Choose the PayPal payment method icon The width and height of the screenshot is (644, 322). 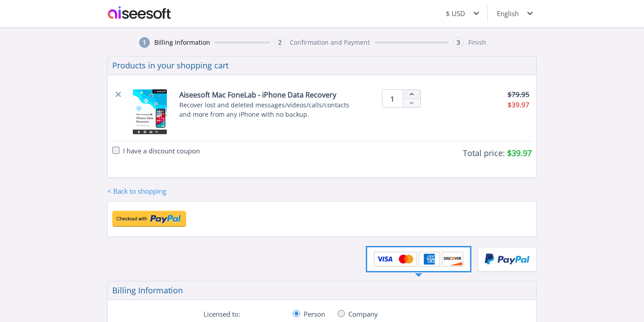click(507, 259)
